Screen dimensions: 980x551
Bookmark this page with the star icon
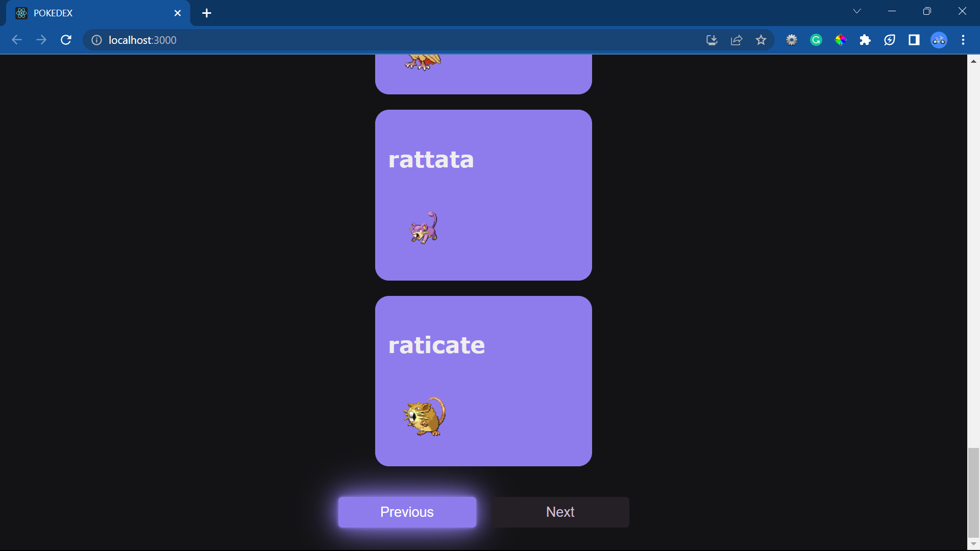pos(761,40)
